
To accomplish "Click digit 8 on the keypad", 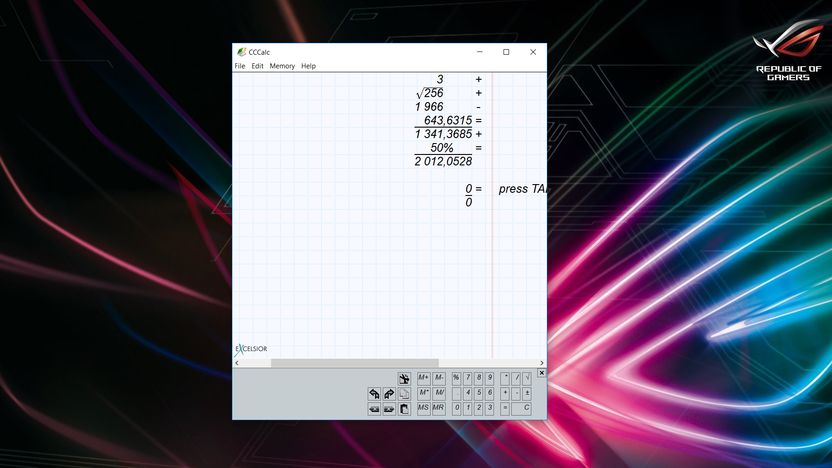I will tap(479, 379).
